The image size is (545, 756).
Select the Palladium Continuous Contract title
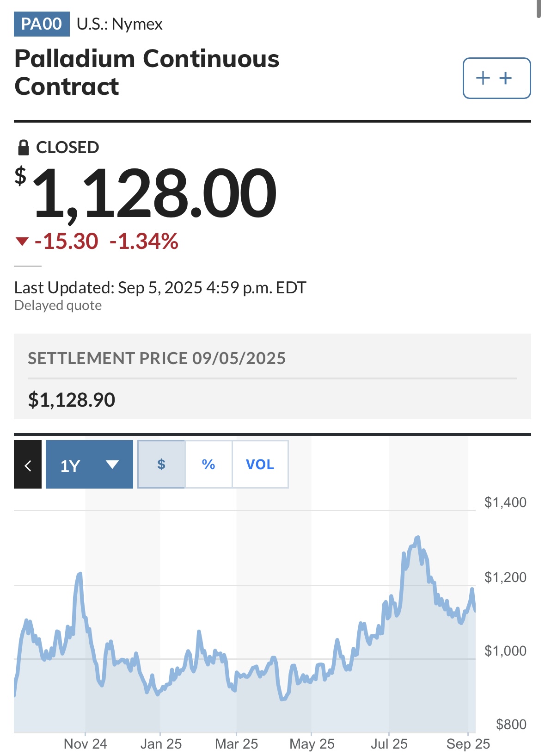pyautogui.click(x=147, y=73)
